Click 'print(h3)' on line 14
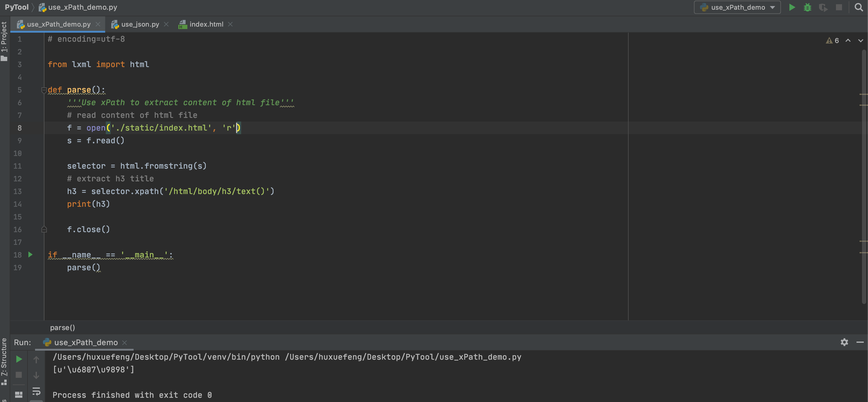The image size is (868, 402). pos(88,204)
